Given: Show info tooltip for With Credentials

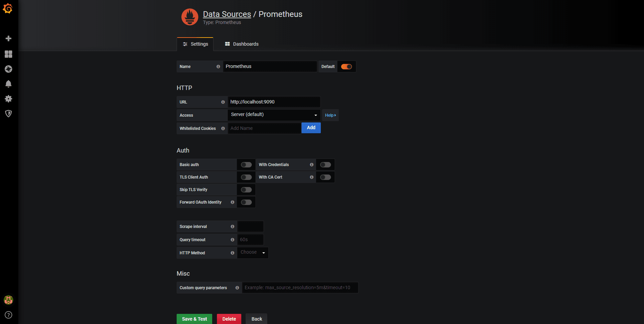Looking at the screenshot, I should (312, 165).
